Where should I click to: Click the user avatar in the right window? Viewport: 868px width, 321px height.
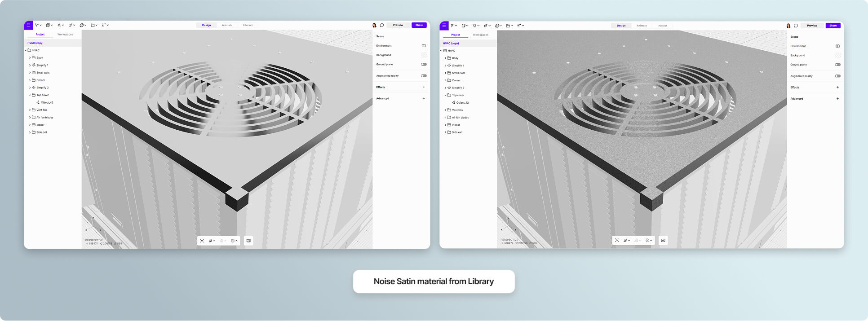(788, 26)
